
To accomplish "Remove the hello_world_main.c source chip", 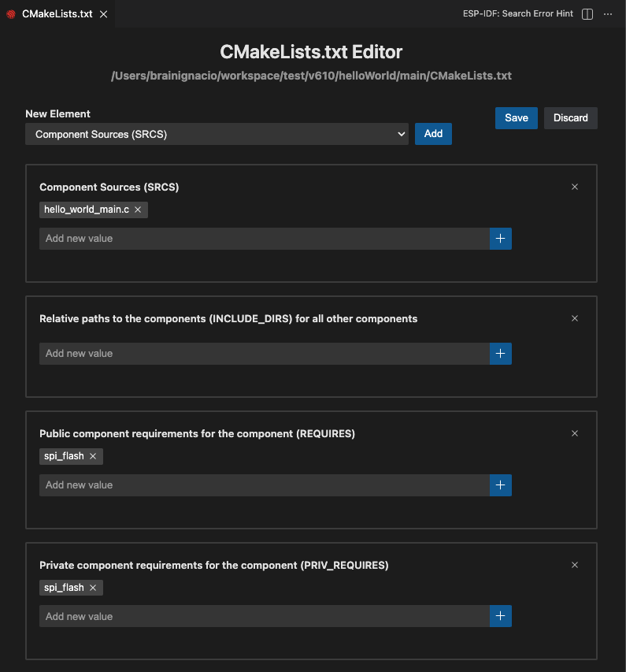I will 138,210.
